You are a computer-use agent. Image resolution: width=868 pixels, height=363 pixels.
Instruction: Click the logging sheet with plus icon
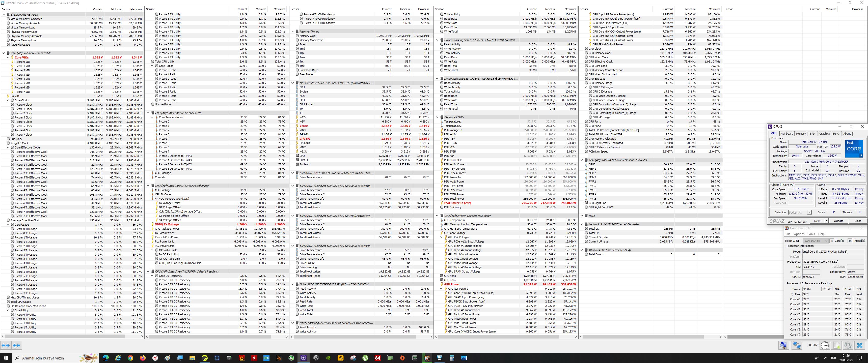coord(837,345)
